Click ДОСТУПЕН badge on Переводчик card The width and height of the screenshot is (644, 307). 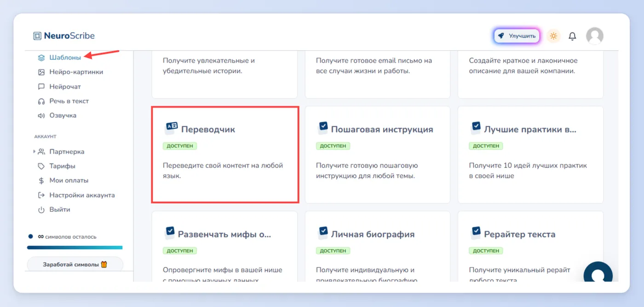coord(180,146)
